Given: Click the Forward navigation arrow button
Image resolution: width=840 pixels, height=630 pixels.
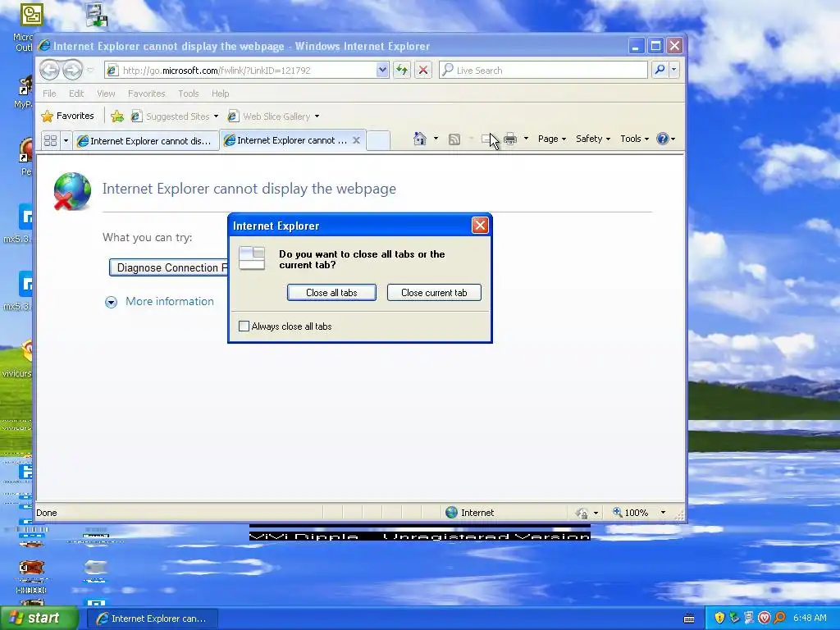Looking at the screenshot, I should click(x=72, y=70).
